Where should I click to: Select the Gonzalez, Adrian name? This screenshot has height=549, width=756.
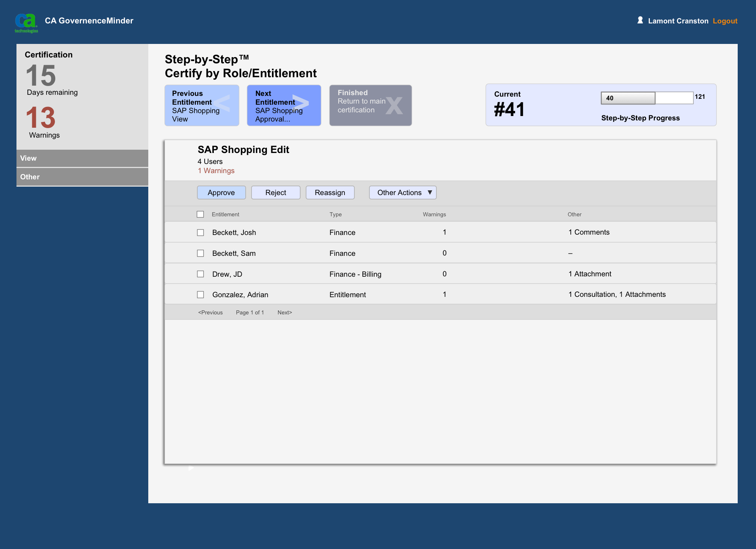[x=240, y=295]
